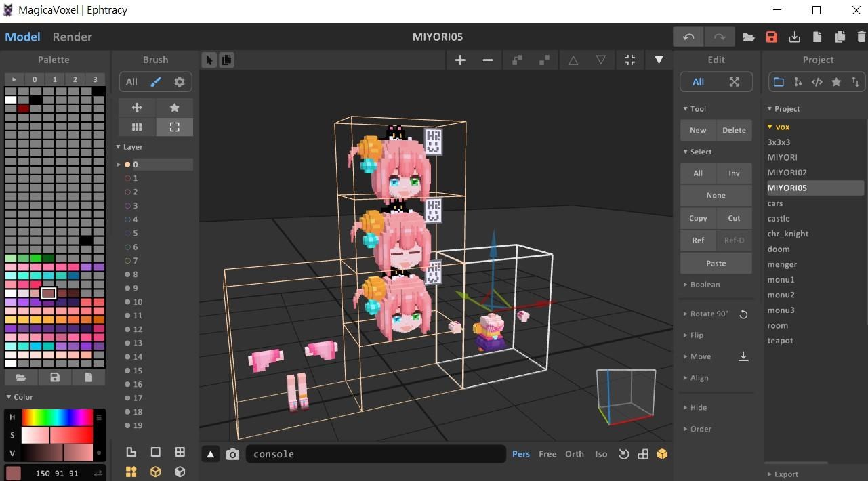The height and width of the screenshot is (481, 868).
Task: Select the grid pattern tool
Action: (137, 127)
